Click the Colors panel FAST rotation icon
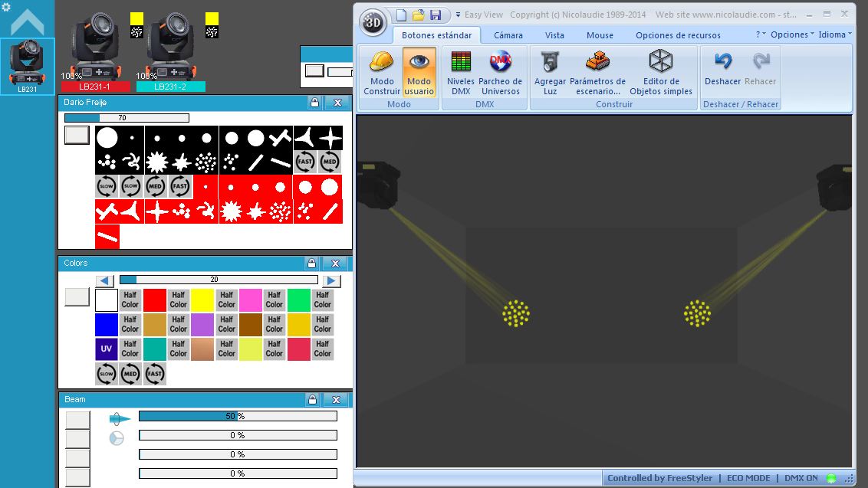 click(x=155, y=374)
